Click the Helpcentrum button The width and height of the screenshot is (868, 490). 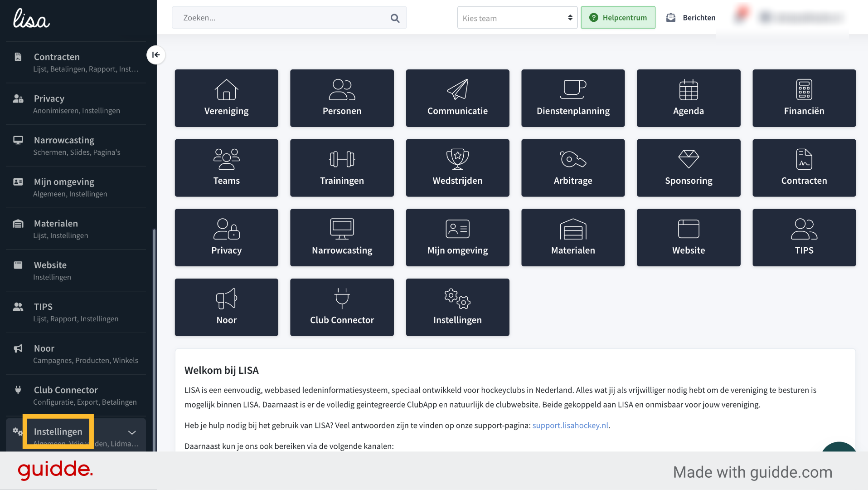pos(618,18)
